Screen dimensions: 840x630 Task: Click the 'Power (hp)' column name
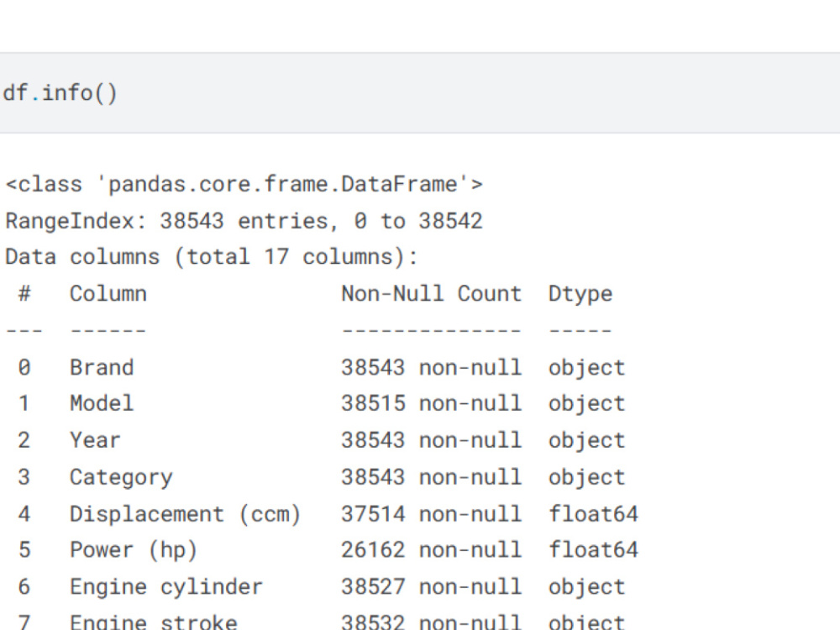tap(134, 550)
